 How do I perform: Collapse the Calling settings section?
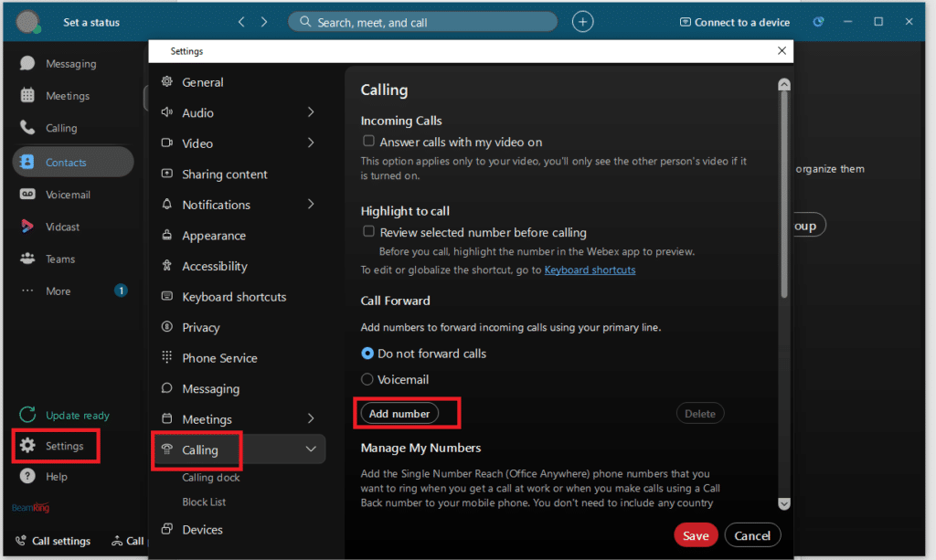pyautogui.click(x=311, y=449)
